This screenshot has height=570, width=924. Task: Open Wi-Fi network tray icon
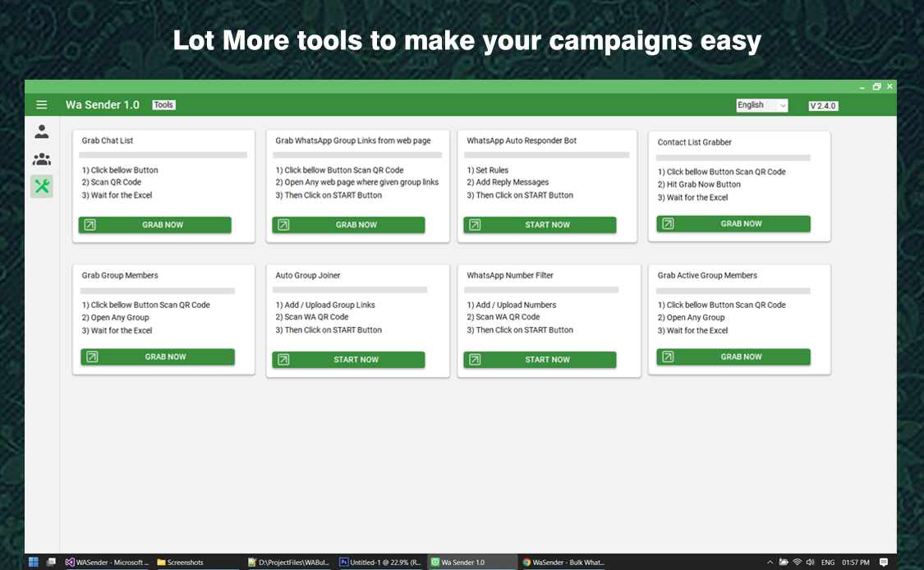[x=798, y=563]
